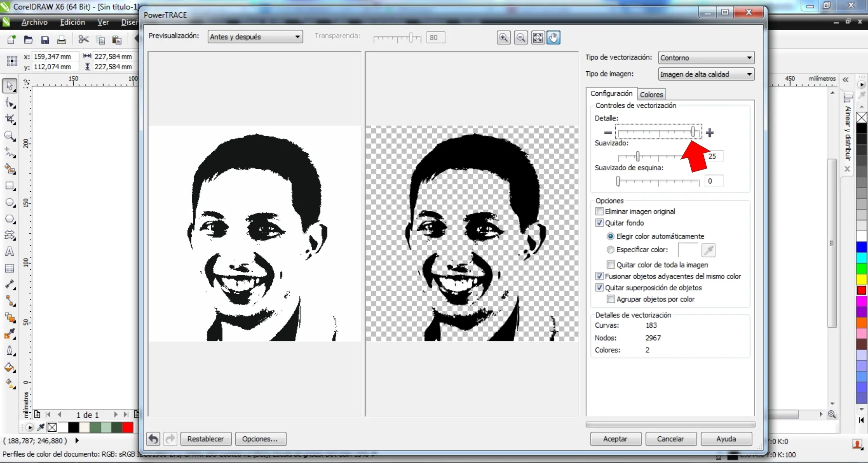Click the Suavizado value field 25
868x463 pixels.
coord(715,156)
